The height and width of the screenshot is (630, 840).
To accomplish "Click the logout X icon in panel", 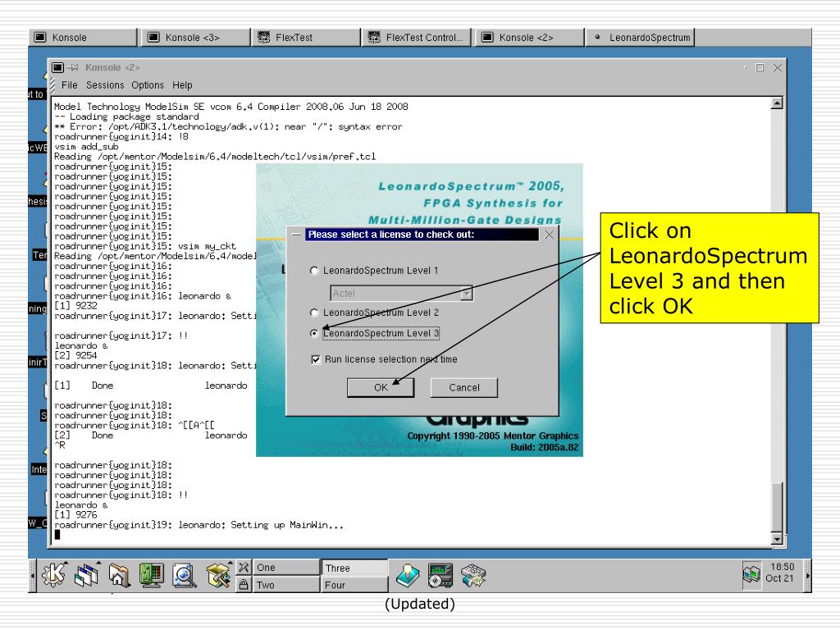I will tap(244, 568).
